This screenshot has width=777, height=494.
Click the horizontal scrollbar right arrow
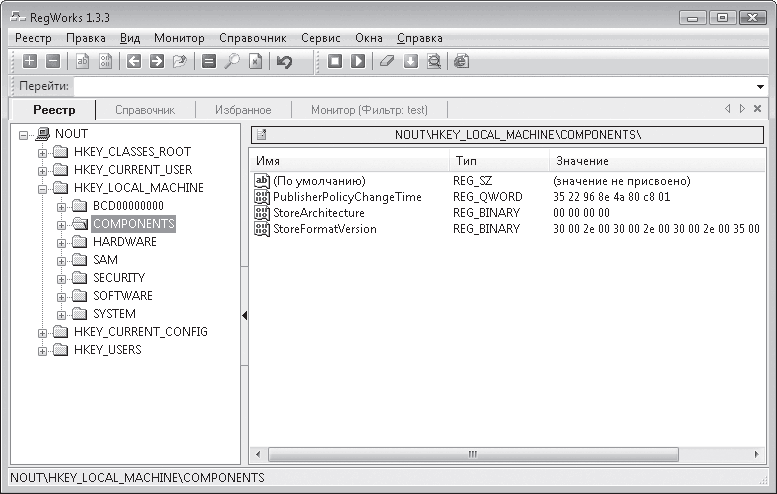click(756, 454)
